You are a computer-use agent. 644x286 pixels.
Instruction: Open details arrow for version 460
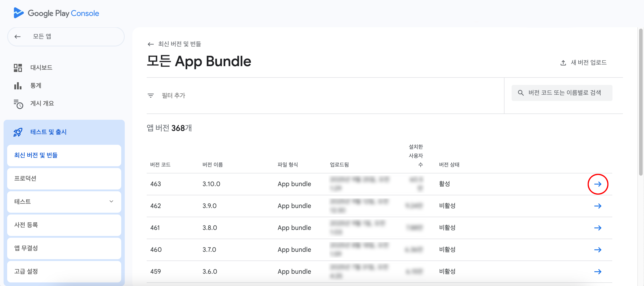tap(597, 250)
